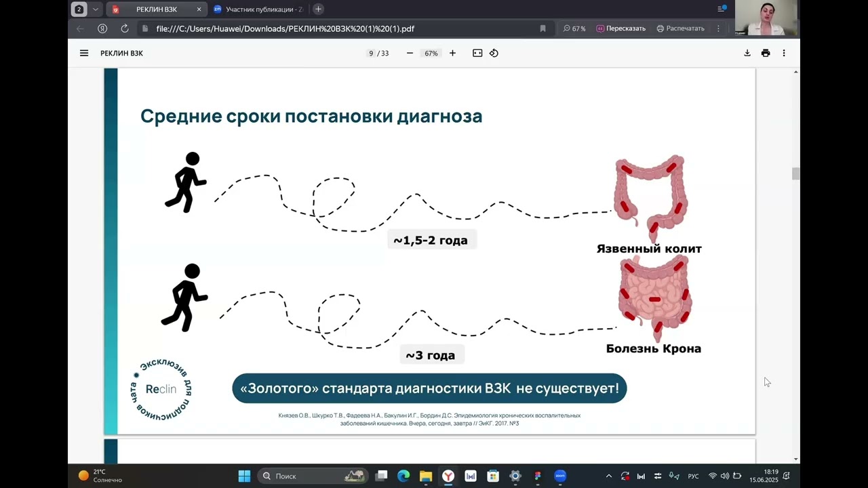The height and width of the screenshot is (488, 868).
Task: Open tab group counter showing 2
Action: pyautogui.click(x=79, y=9)
